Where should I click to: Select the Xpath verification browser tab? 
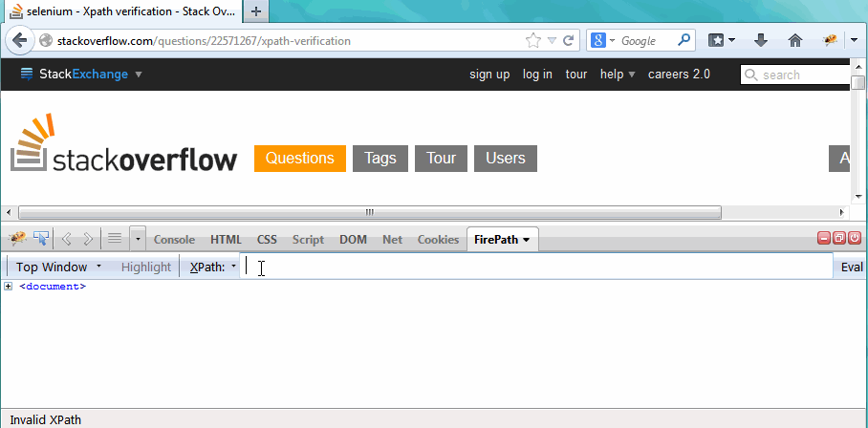124,11
